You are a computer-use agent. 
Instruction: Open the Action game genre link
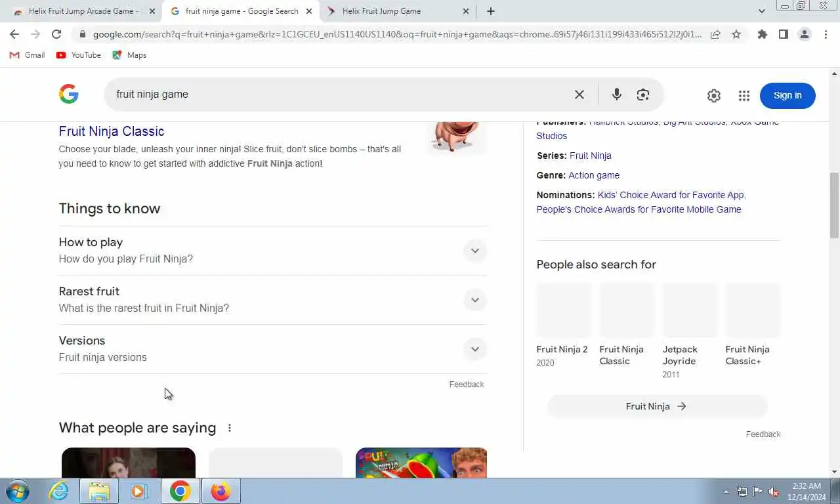(x=594, y=175)
